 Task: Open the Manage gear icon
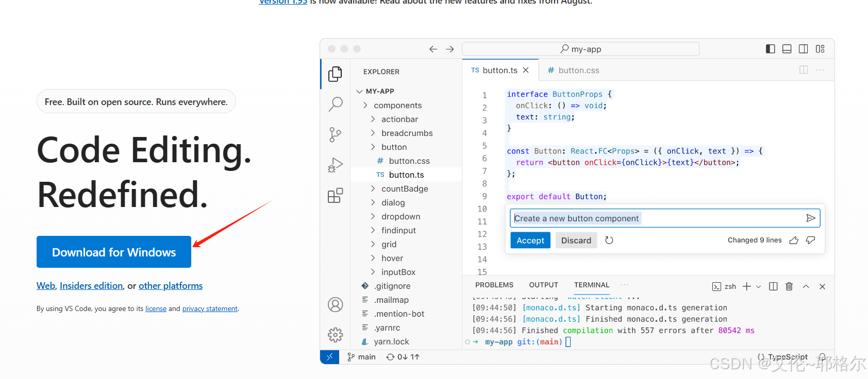(335, 335)
